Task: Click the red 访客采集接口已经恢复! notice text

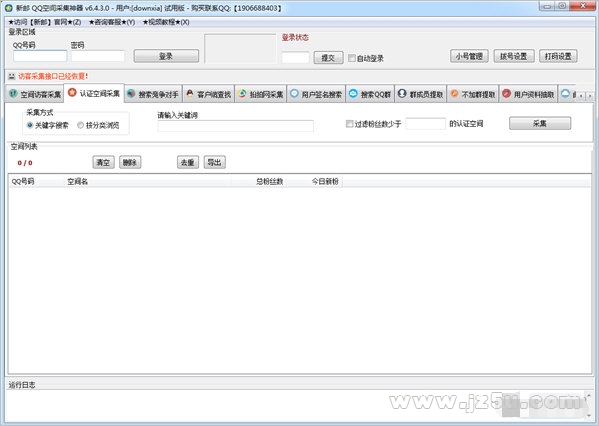Action: [53, 76]
